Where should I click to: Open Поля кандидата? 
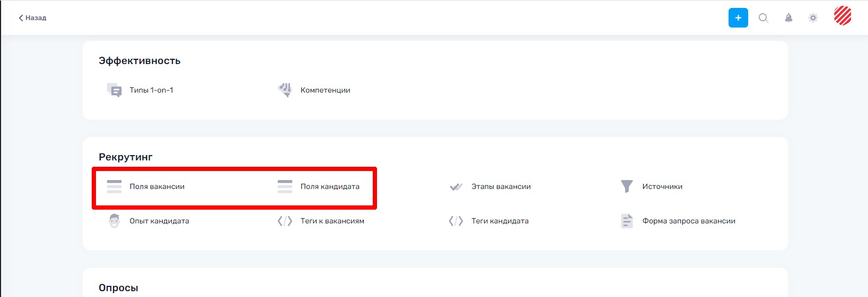[x=330, y=186]
